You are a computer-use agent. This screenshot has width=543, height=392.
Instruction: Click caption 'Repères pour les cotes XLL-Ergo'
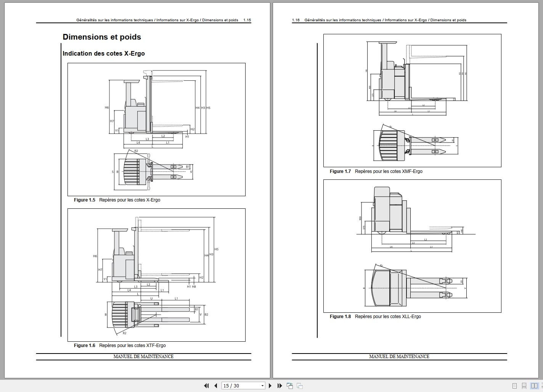(x=388, y=317)
